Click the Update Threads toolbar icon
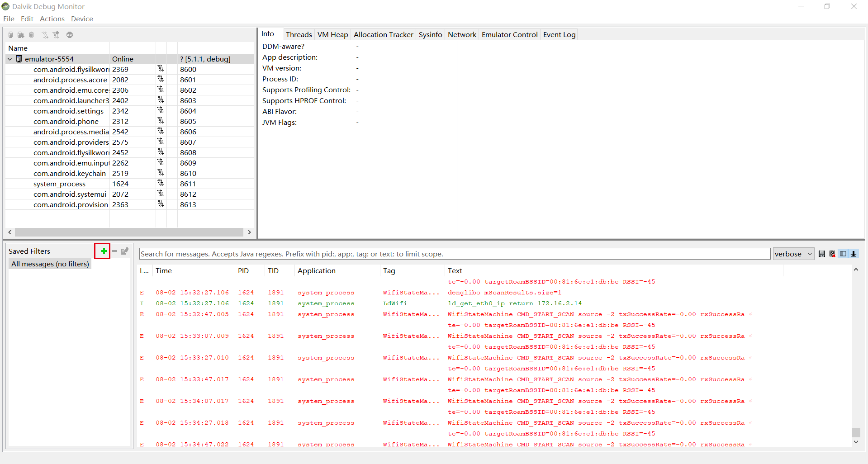The image size is (868, 464). [x=45, y=35]
